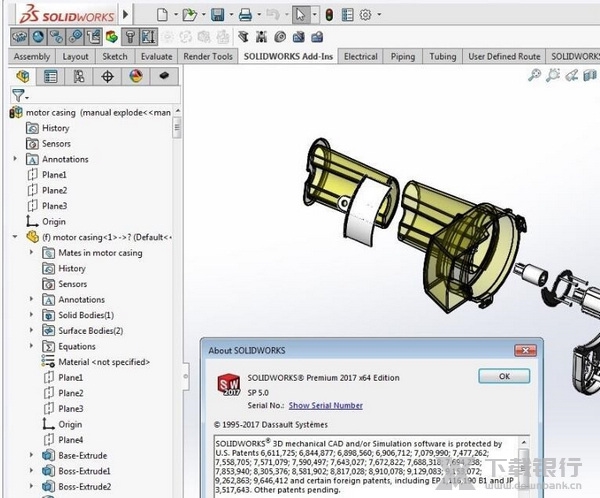The height and width of the screenshot is (498, 600).
Task: Close the About SOLIDWORKS dialog
Action: coord(525,350)
